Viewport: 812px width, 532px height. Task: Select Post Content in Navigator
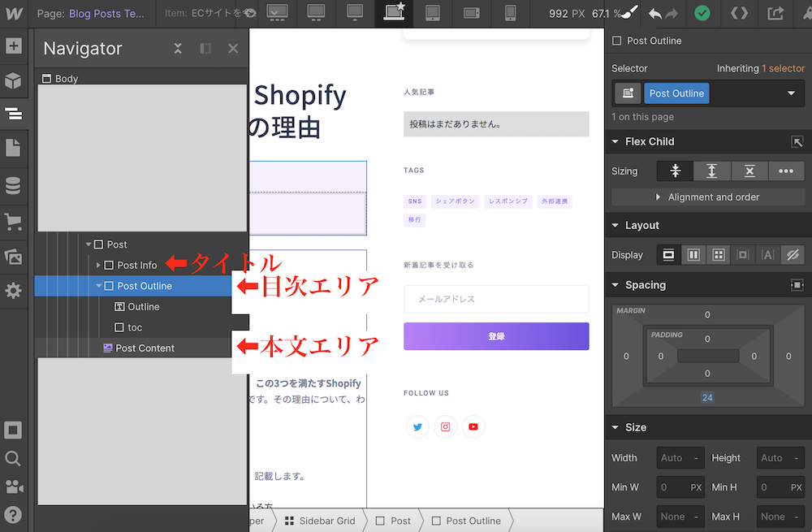pyautogui.click(x=145, y=348)
